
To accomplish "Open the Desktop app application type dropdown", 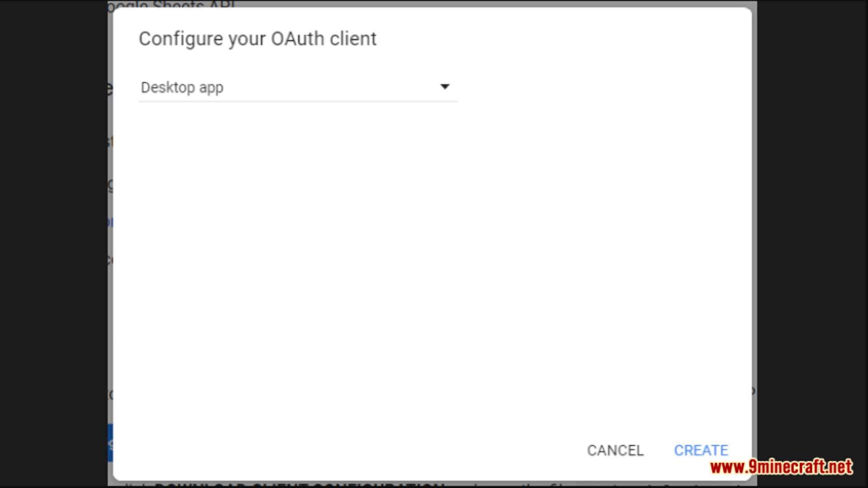I will point(298,87).
